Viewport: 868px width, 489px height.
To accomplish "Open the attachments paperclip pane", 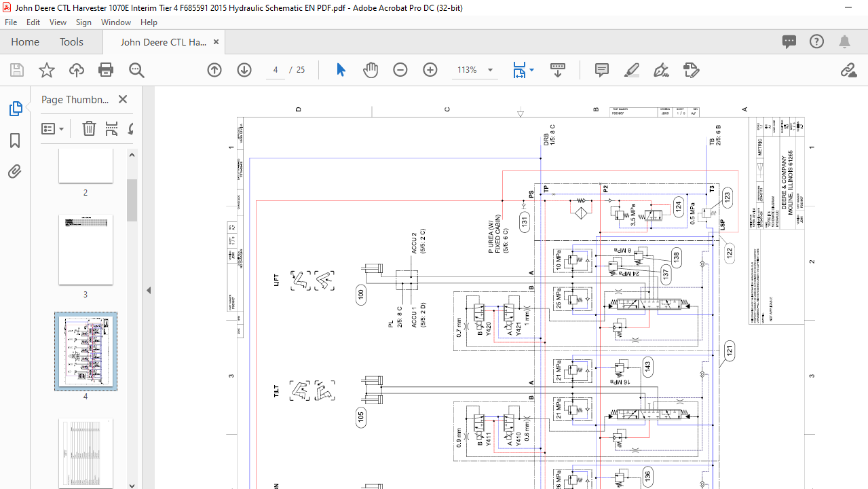I will 15,172.
